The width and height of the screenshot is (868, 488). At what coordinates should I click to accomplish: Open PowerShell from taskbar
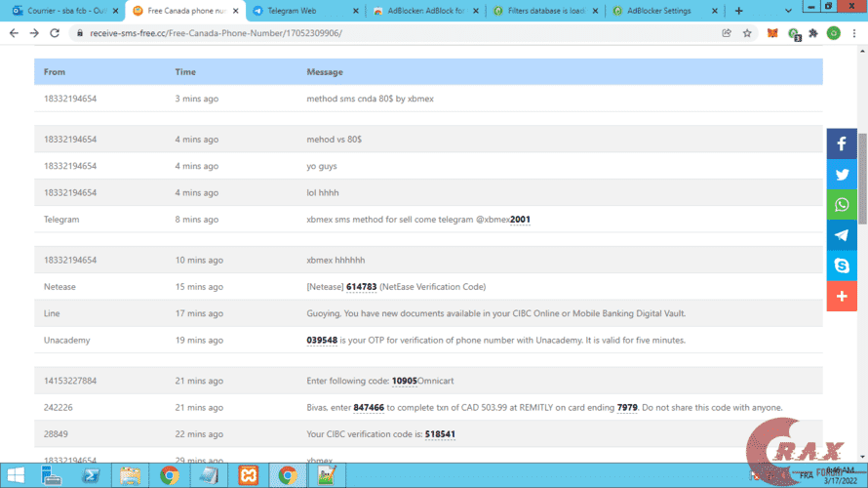[x=91, y=475]
